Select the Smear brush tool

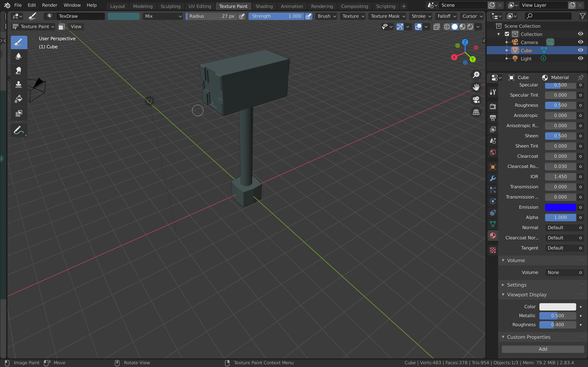[x=19, y=70]
